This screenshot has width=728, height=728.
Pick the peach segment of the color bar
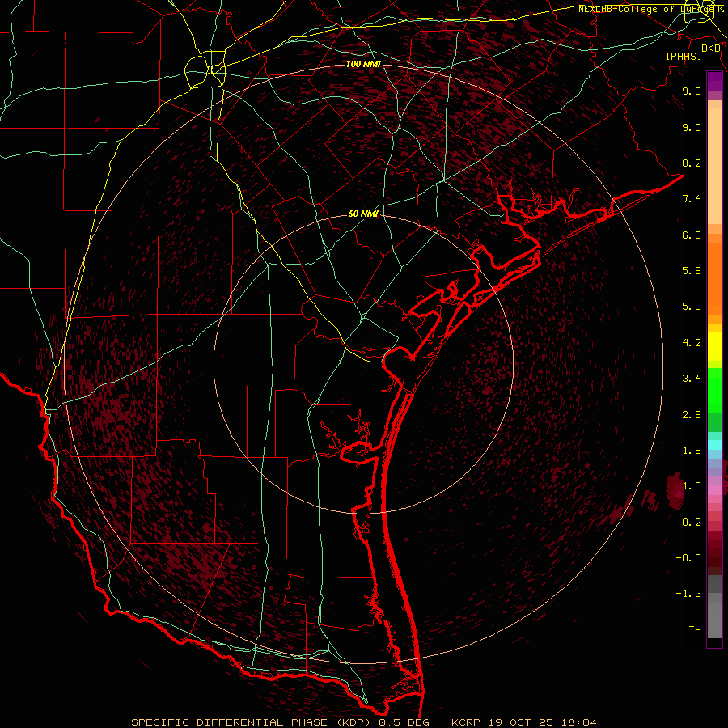tap(714, 166)
